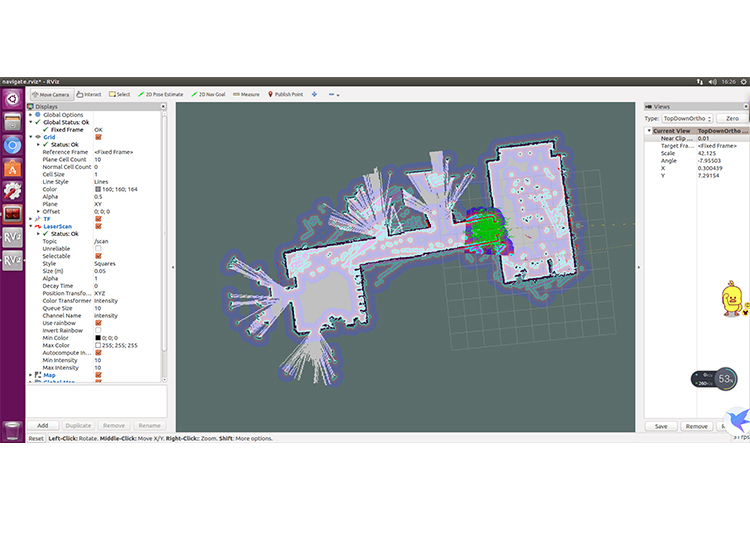The image size is (750, 551).
Task: Expand the Map display entry
Action: point(31,374)
